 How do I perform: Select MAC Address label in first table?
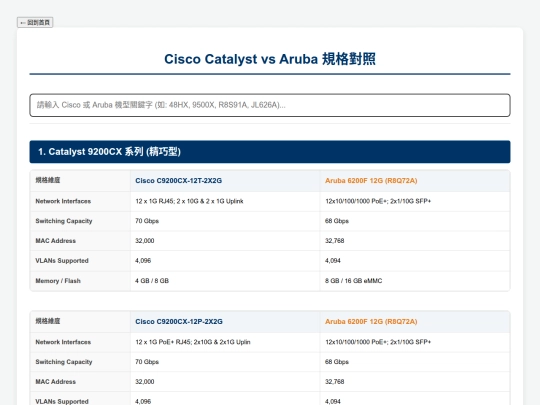pos(55,241)
